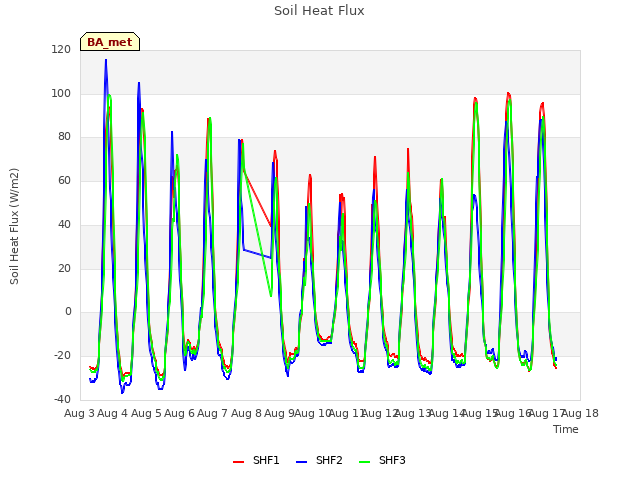The height and width of the screenshot is (480, 640).
Task: Click the 60 y-axis tick label
Action: 64,180
